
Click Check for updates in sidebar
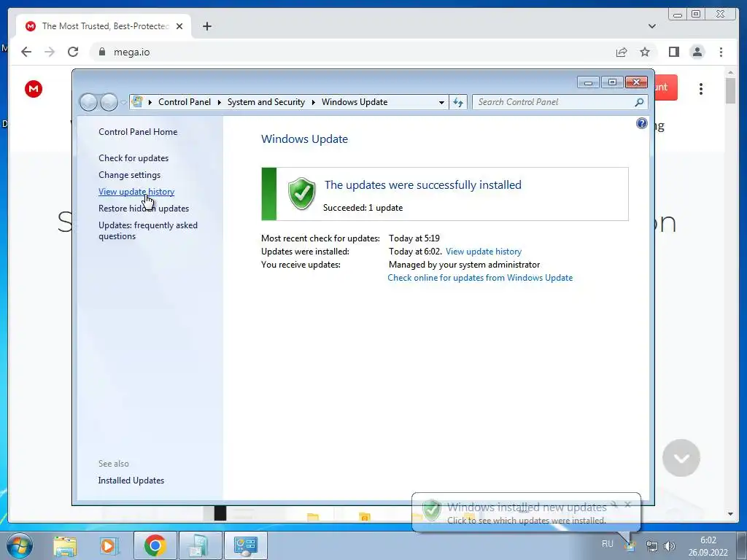click(x=133, y=158)
